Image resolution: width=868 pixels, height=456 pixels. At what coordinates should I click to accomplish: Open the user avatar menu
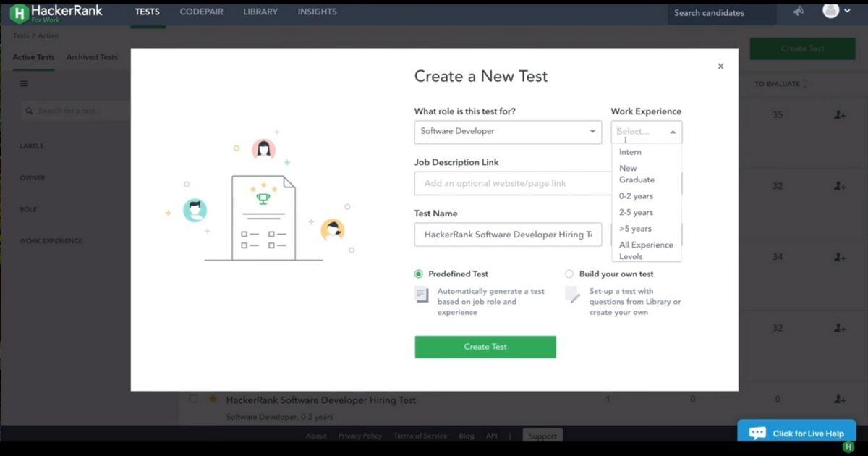pos(836,11)
